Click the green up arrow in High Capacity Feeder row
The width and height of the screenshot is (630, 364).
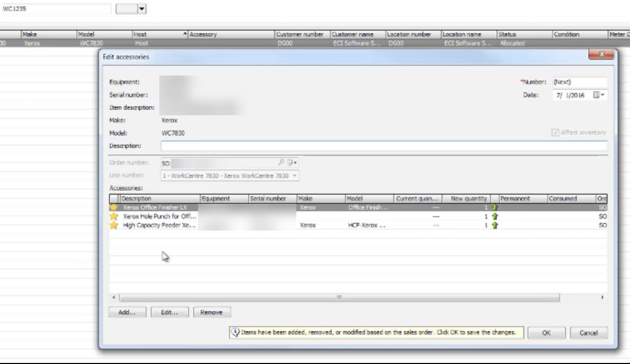494,225
